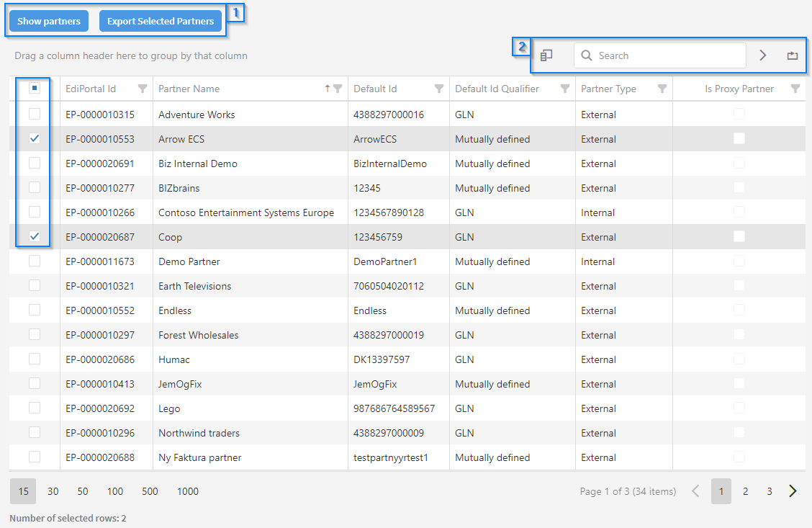This screenshot has width=812, height=528.
Task: Open the Partner Name column filter
Action: coord(338,89)
